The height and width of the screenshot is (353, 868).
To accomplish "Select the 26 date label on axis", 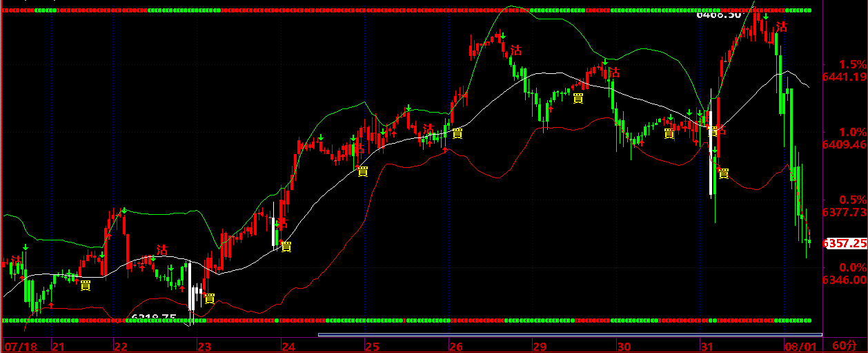I will pyautogui.click(x=455, y=346).
